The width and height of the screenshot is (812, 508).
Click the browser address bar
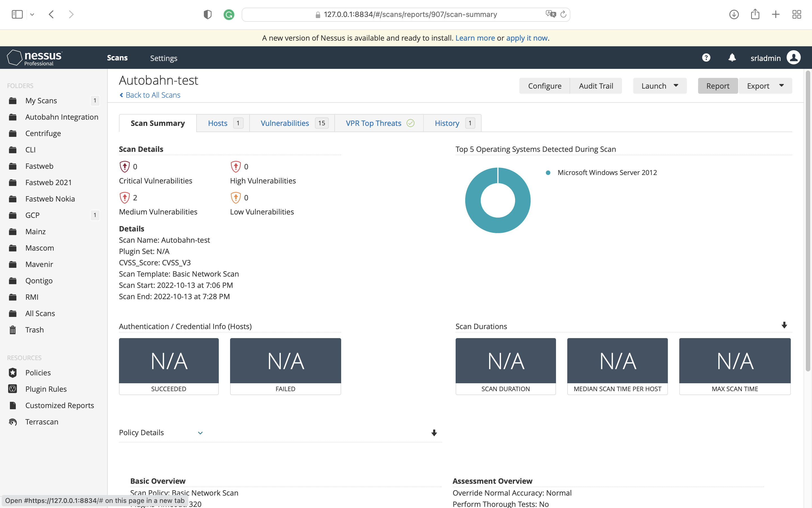[406, 14]
